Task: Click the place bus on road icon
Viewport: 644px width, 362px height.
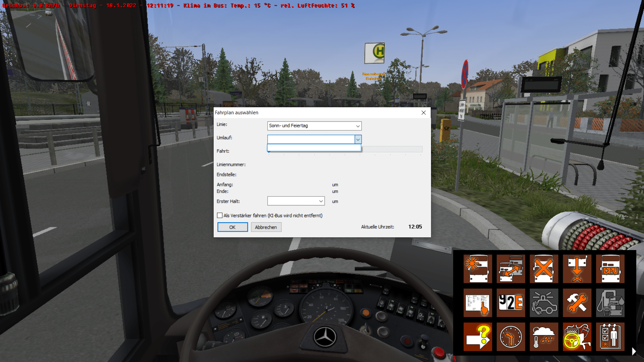Action: click(x=577, y=268)
